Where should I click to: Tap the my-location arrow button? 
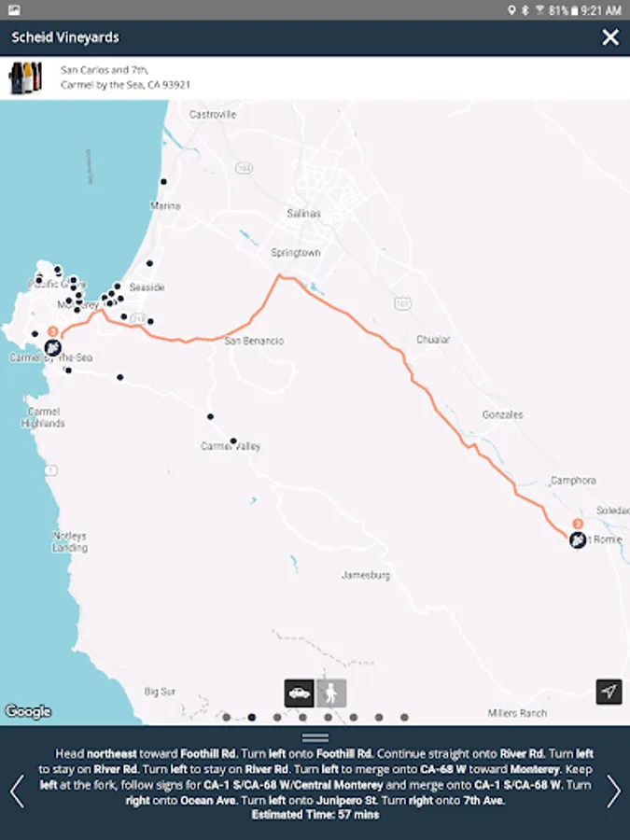pyautogui.click(x=609, y=692)
